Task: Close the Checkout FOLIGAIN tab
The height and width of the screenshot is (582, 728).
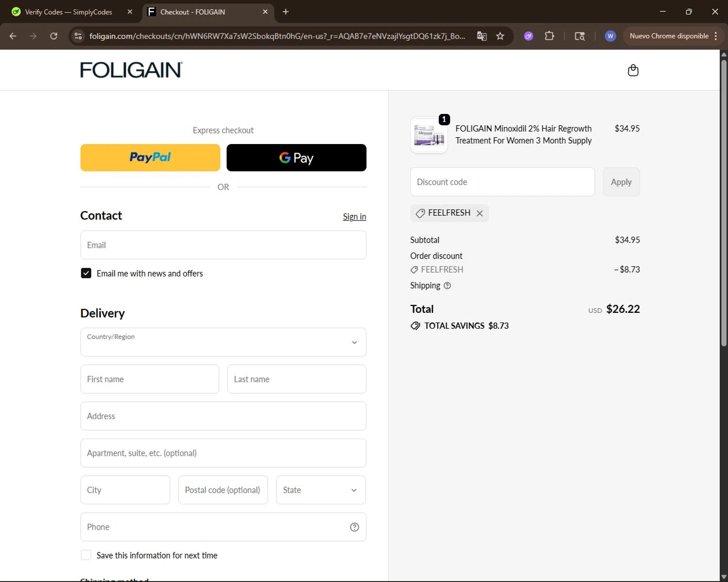Action: 265,12
